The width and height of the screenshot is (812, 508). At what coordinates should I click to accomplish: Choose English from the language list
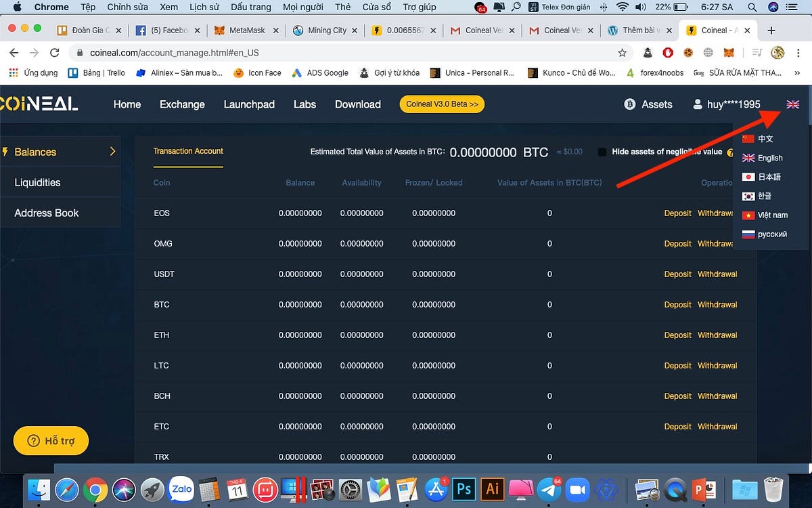(x=763, y=158)
